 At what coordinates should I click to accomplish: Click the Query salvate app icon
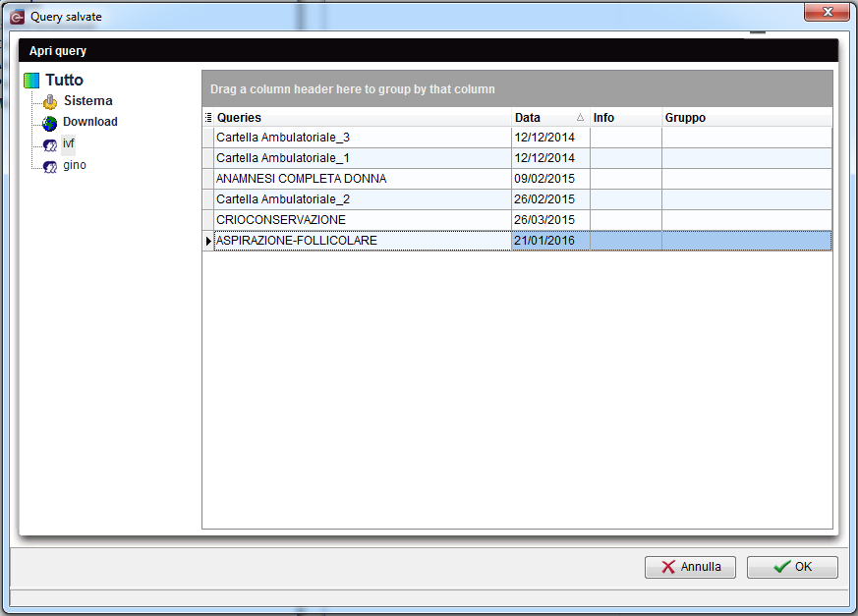(x=18, y=18)
